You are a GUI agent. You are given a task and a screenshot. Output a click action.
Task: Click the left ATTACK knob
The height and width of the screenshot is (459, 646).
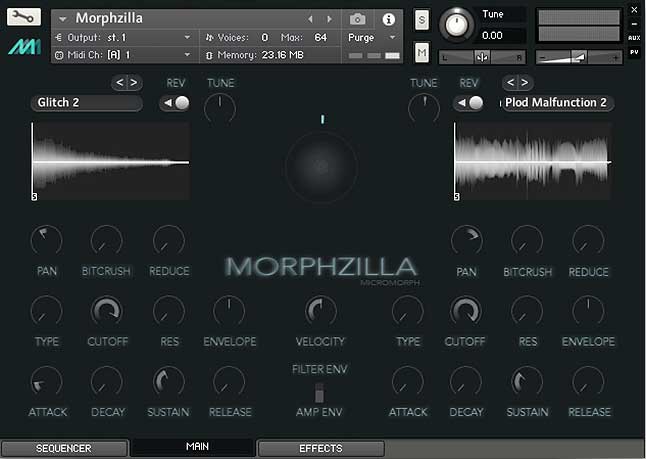tap(47, 382)
